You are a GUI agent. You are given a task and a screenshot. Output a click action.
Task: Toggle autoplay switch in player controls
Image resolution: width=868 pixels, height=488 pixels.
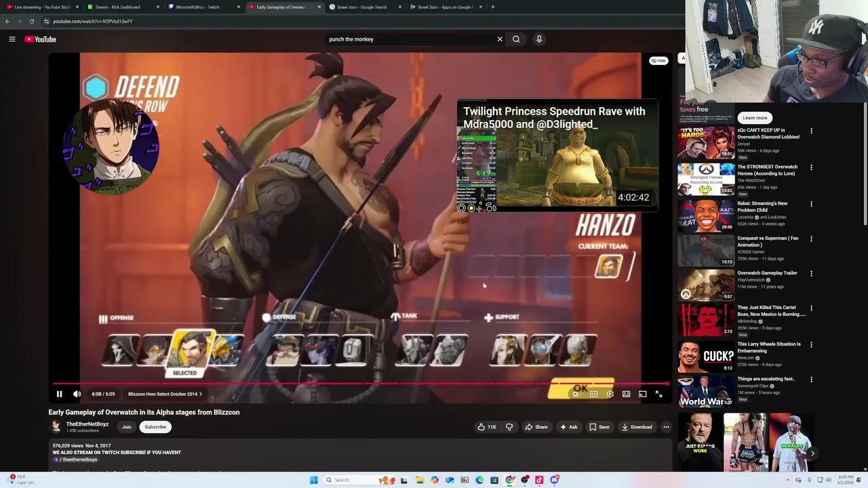[x=576, y=394]
